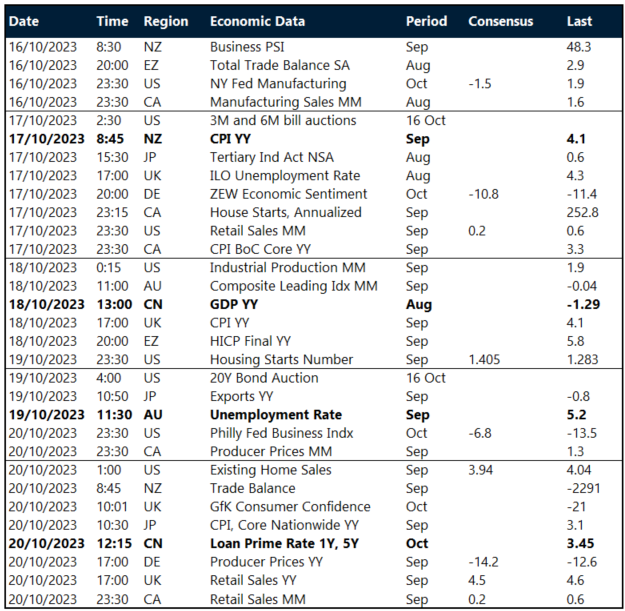
Task: Click the NY Fed Manufacturing entry
Action: click(x=278, y=84)
